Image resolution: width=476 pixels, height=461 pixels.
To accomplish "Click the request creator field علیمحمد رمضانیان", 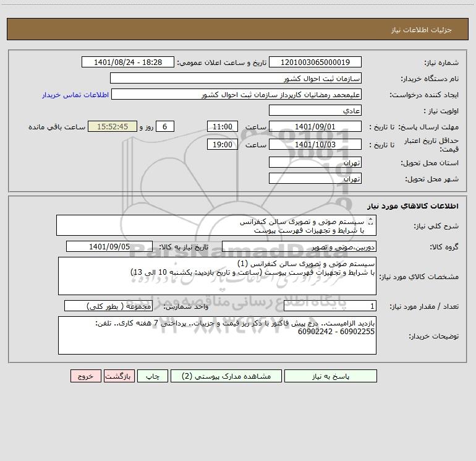I will (236, 94).
